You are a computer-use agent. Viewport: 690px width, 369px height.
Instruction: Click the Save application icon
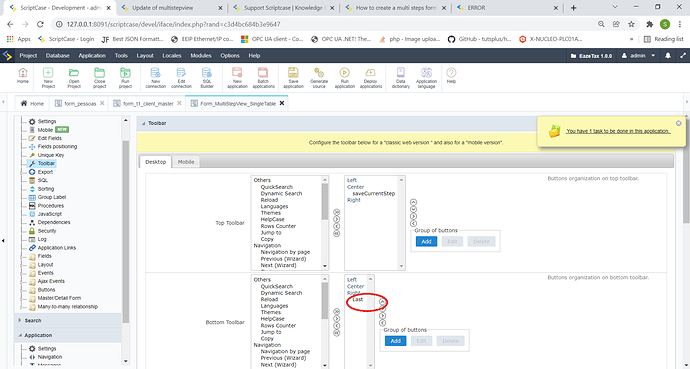(x=294, y=78)
